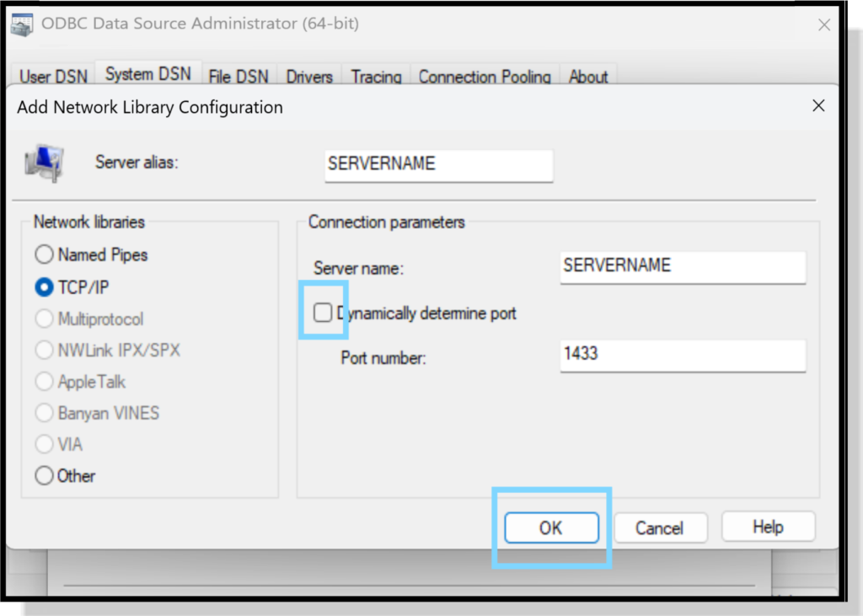
Task: Choose the TCP/IP radio button
Action: tap(44, 287)
